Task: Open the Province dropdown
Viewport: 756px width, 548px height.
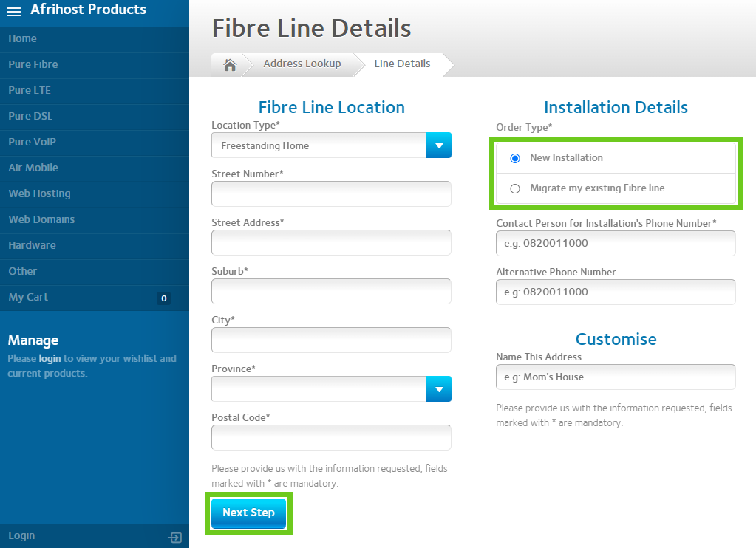Action: click(x=331, y=389)
